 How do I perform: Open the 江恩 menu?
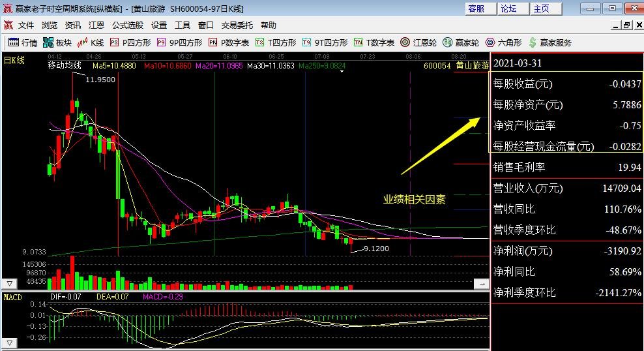click(96, 25)
